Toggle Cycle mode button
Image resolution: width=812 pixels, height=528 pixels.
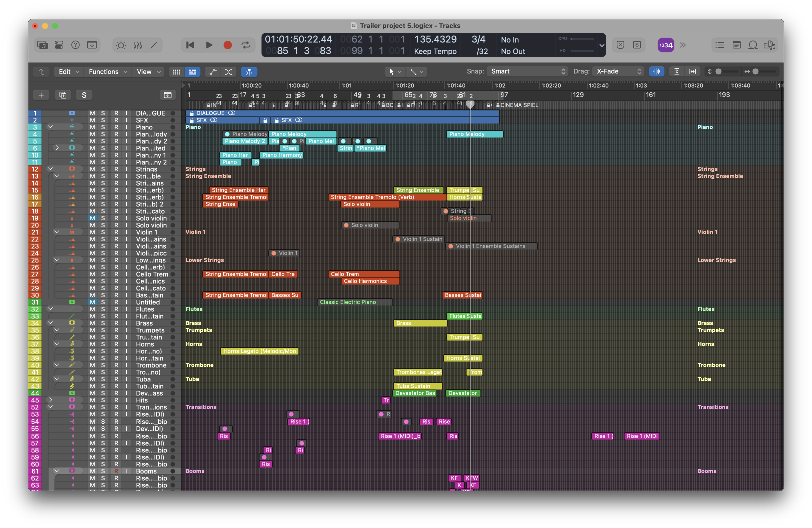point(246,45)
